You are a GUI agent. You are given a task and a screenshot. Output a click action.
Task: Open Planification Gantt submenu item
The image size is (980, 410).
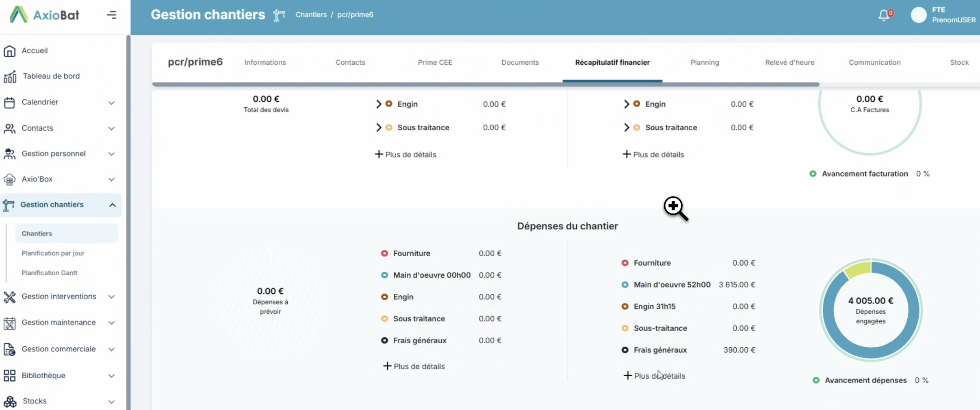coord(50,273)
